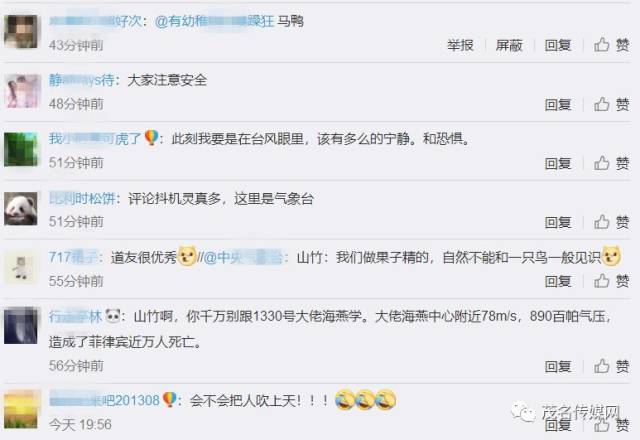Like the 这里是气象台 comment

coord(611,222)
